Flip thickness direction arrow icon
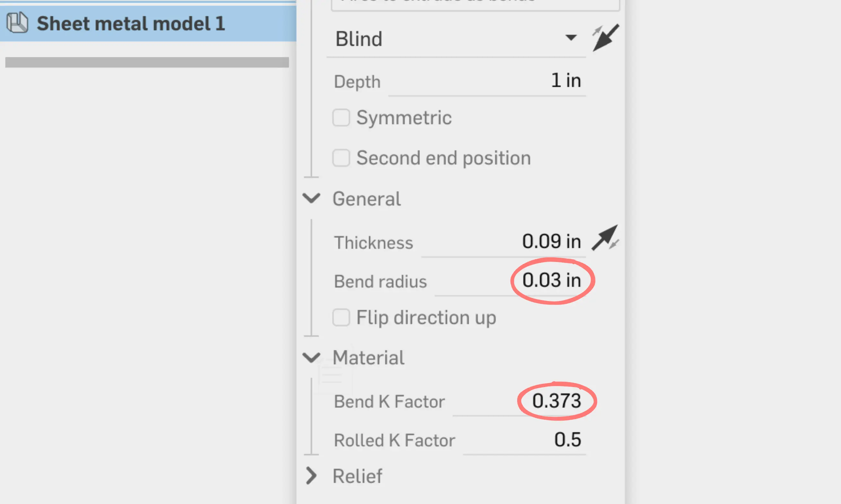This screenshot has width=841, height=504. pos(605,238)
